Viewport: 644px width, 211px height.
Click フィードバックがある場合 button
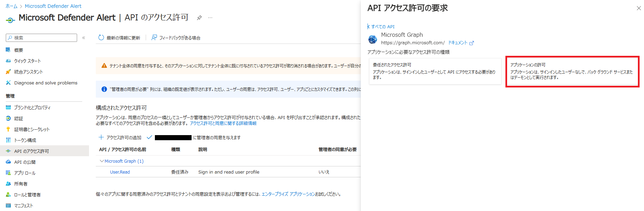tap(176, 38)
